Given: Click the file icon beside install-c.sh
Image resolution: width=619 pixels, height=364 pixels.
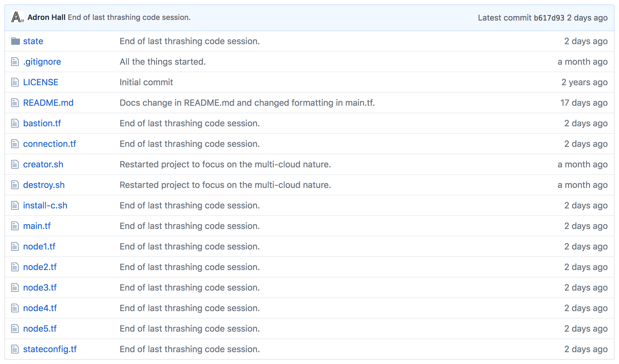Looking at the screenshot, I should 15,205.
